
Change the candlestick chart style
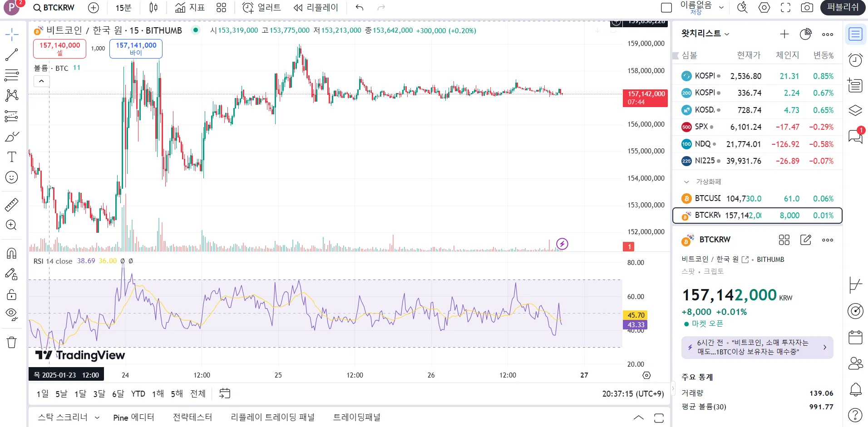coord(154,8)
